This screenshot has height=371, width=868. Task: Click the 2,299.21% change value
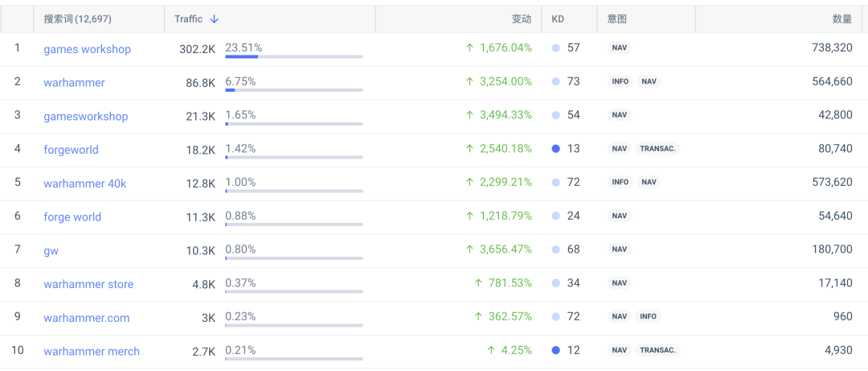tap(506, 182)
